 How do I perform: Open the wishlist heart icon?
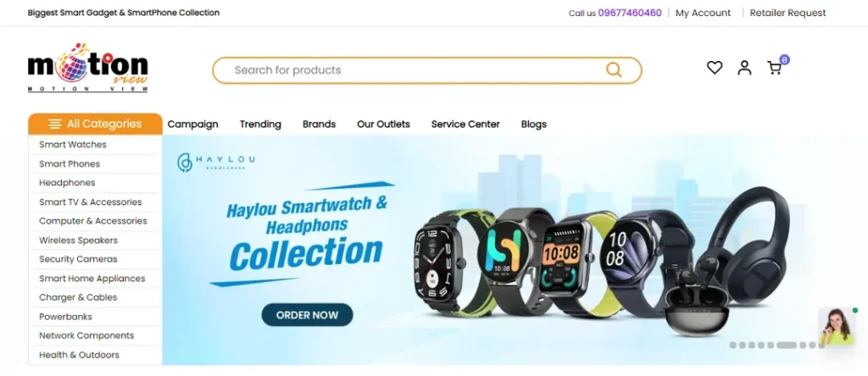tap(715, 68)
